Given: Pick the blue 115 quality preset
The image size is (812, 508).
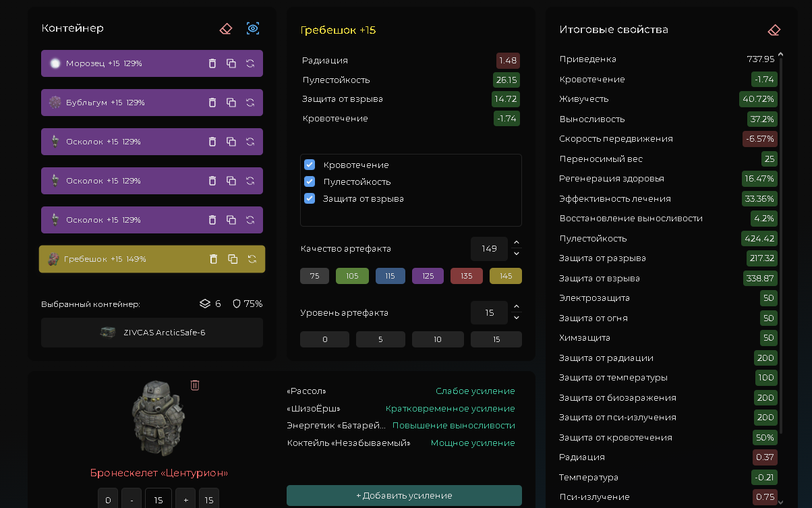Looking at the screenshot, I should [x=390, y=276].
